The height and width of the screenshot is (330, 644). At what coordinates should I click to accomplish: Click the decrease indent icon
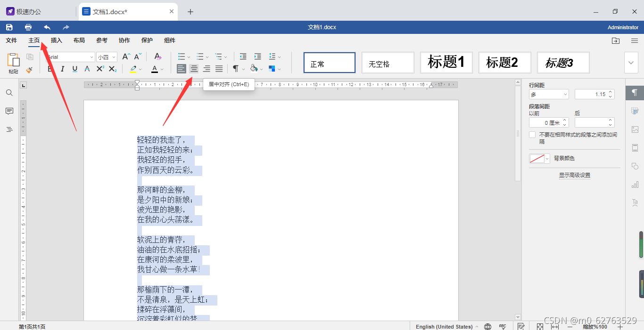pos(243,56)
